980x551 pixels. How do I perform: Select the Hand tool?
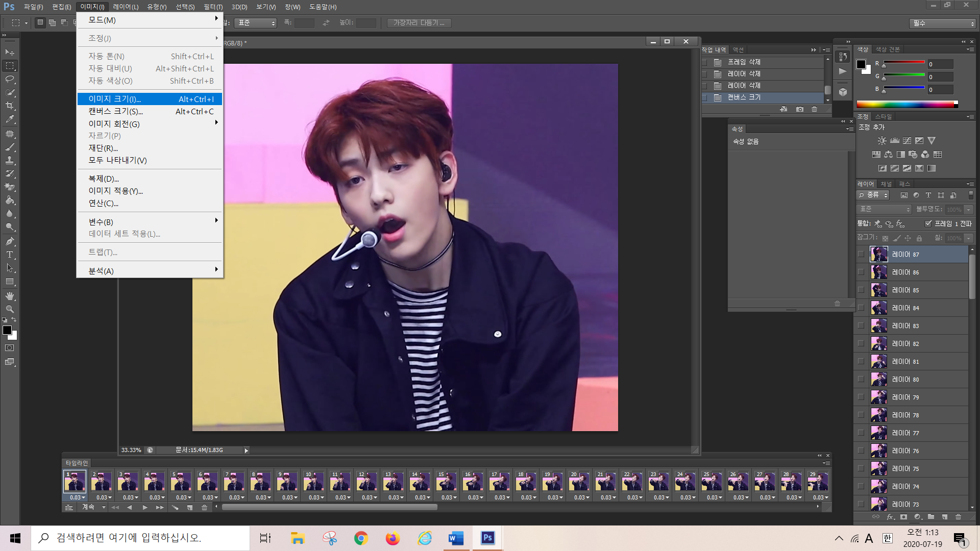point(10,296)
